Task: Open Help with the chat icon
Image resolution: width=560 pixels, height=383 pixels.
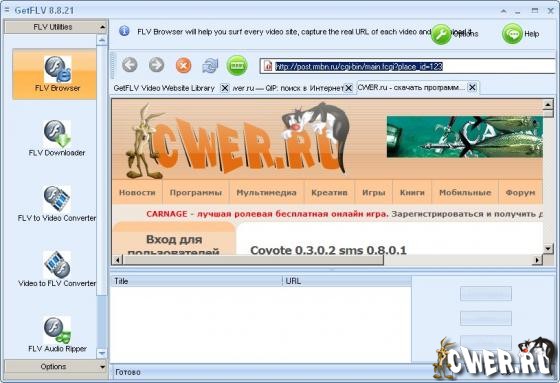Action: (x=512, y=34)
